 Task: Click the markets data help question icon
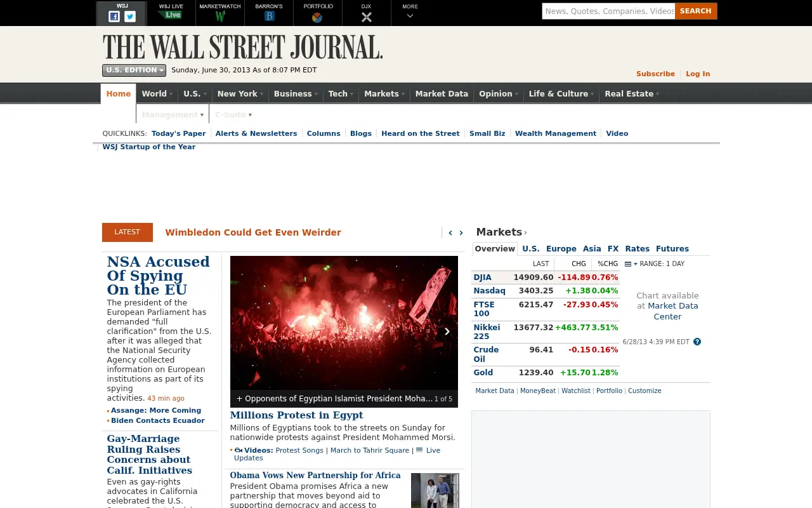[x=697, y=342]
